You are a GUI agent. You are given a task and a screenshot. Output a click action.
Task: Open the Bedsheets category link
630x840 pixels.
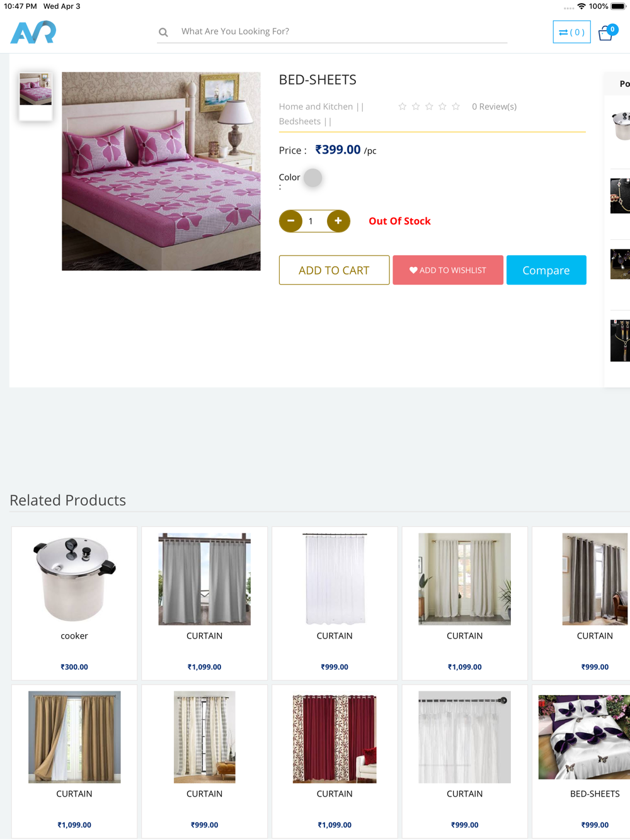pos(300,121)
